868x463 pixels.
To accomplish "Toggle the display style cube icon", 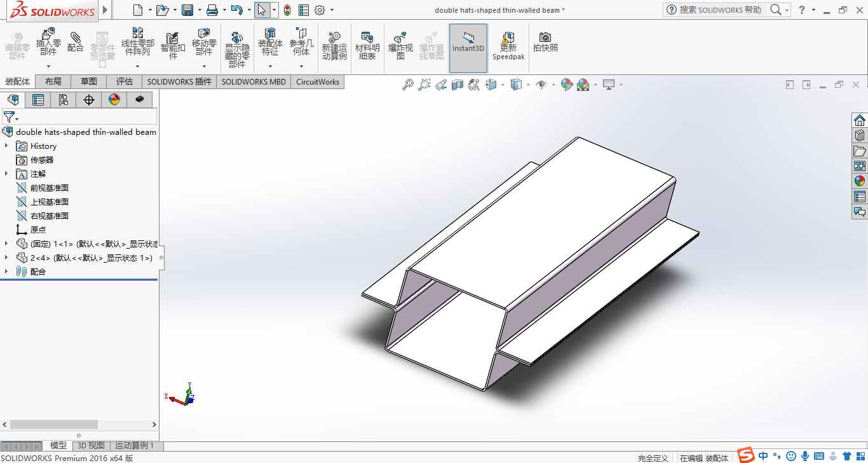I will click(516, 85).
